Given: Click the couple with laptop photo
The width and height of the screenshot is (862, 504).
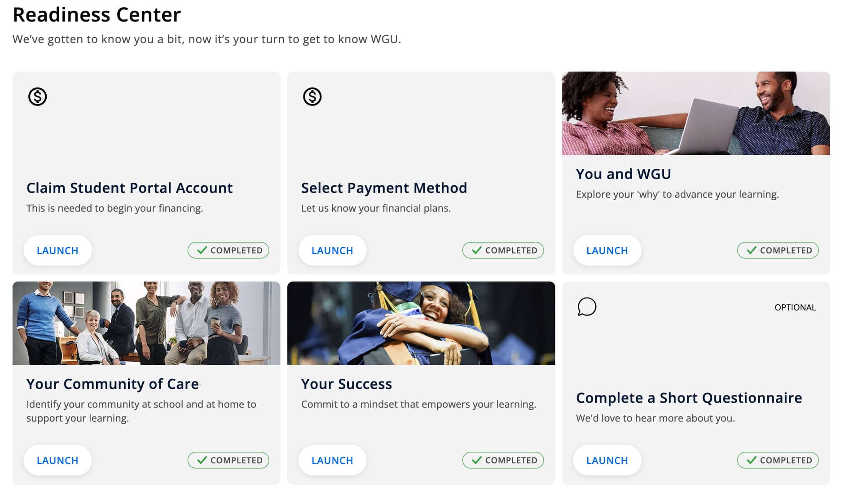Looking at the screenshot, I should point(696,113).
